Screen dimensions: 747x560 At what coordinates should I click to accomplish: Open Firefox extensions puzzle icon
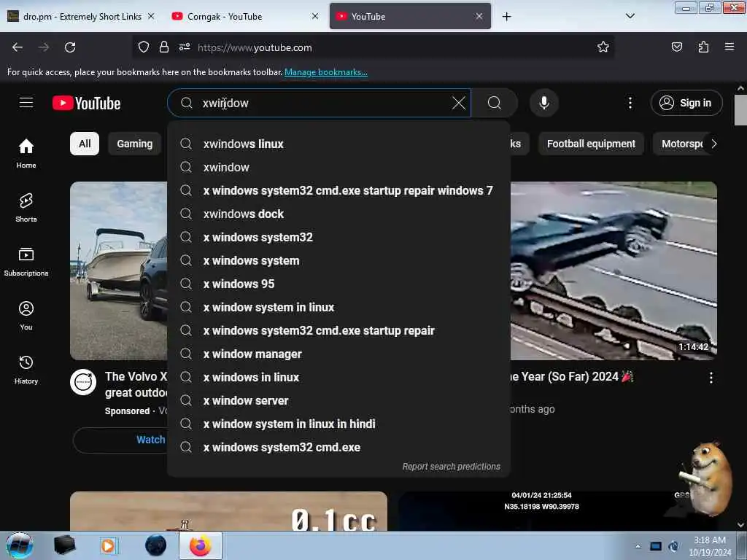pos(703,47)
